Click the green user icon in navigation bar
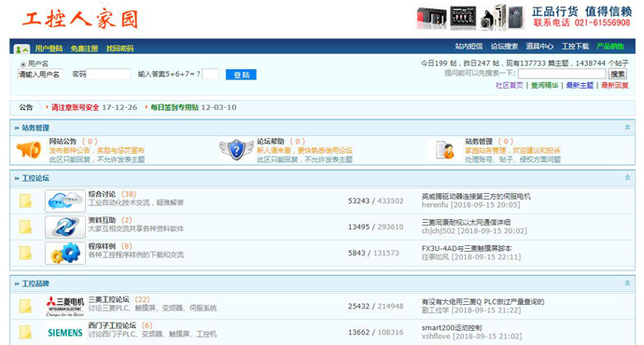Screen dimensions: 644x345 click(x=21, y=49)
